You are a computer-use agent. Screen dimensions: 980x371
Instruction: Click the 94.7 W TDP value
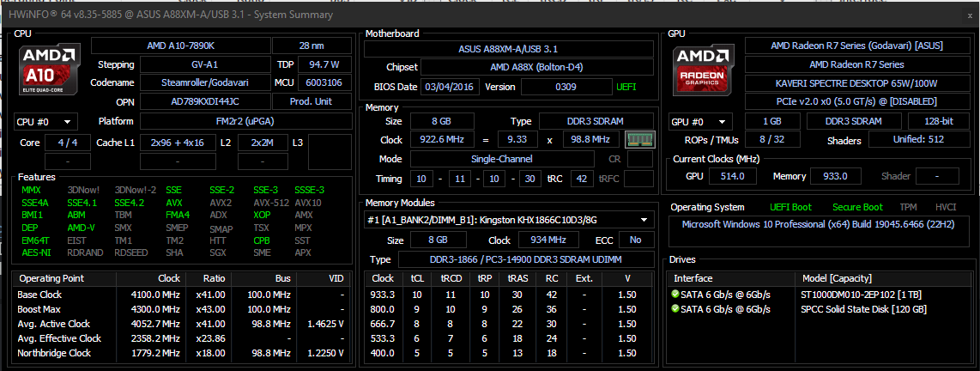coord(324,64)
